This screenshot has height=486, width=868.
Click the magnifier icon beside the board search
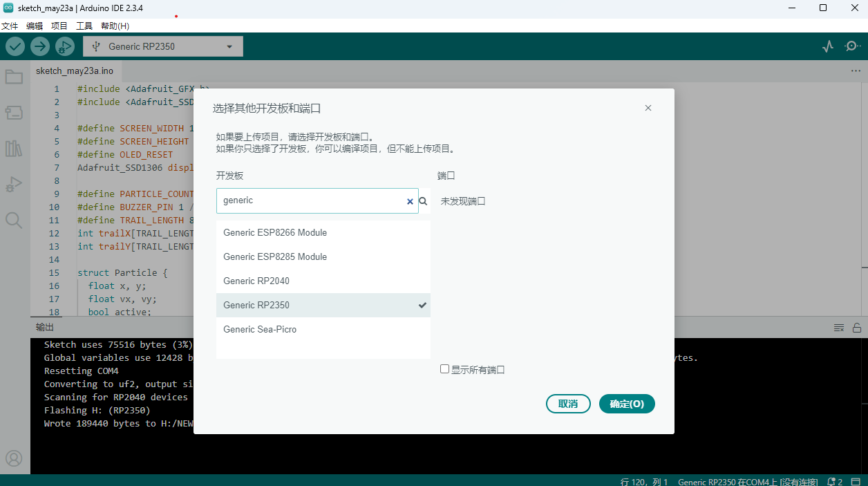[x=423, y=201]
